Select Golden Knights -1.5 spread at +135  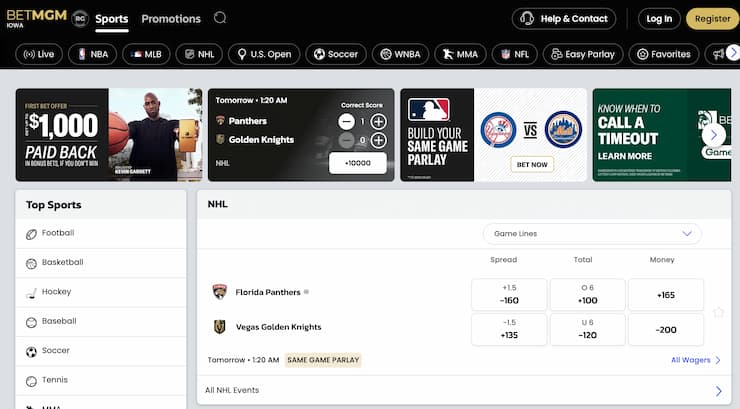509,329
